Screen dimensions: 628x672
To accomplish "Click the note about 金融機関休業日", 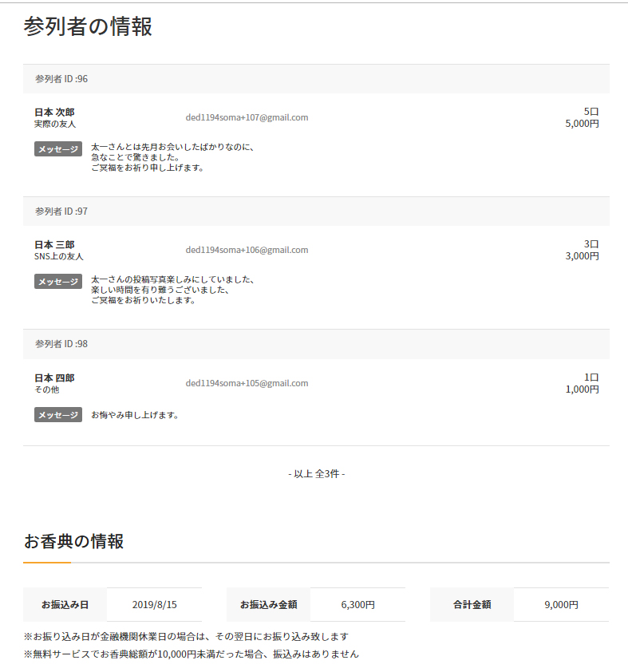I will pos(187,637).
